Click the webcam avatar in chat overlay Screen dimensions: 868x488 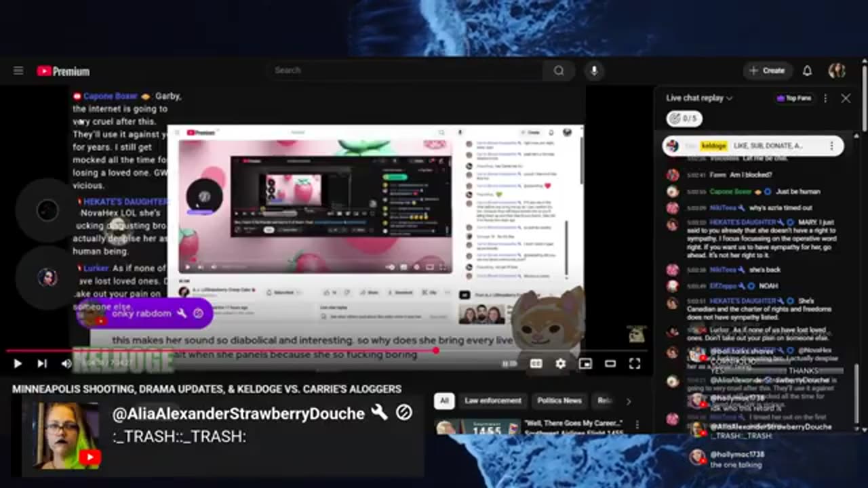pos(67,436)
